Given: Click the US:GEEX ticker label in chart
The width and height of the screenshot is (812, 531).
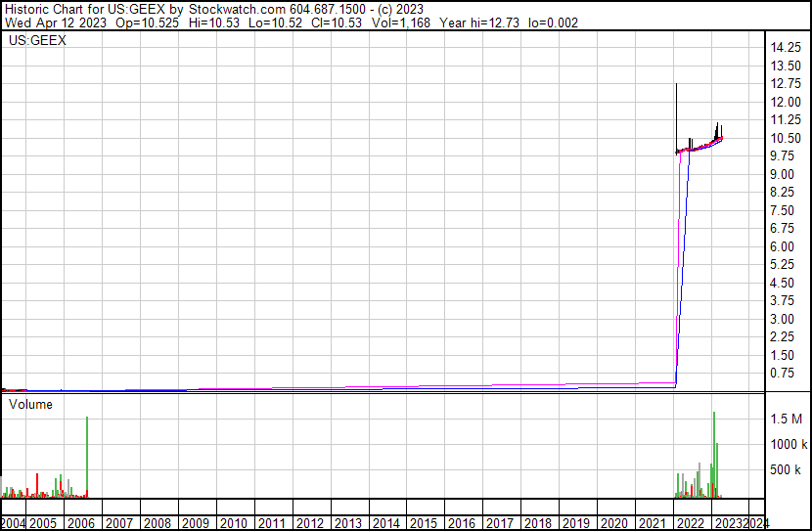Looking at the screenshot, I should pyautogui.click(x=37, y=41).
